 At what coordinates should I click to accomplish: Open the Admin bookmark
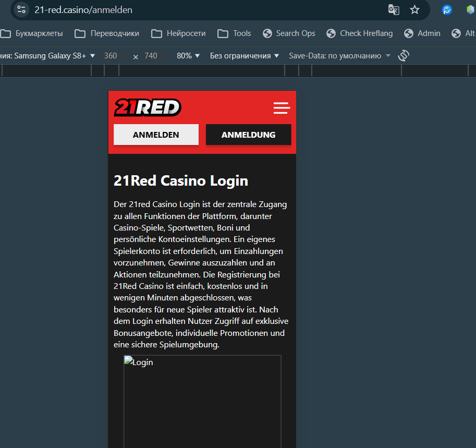coord(422,33)
